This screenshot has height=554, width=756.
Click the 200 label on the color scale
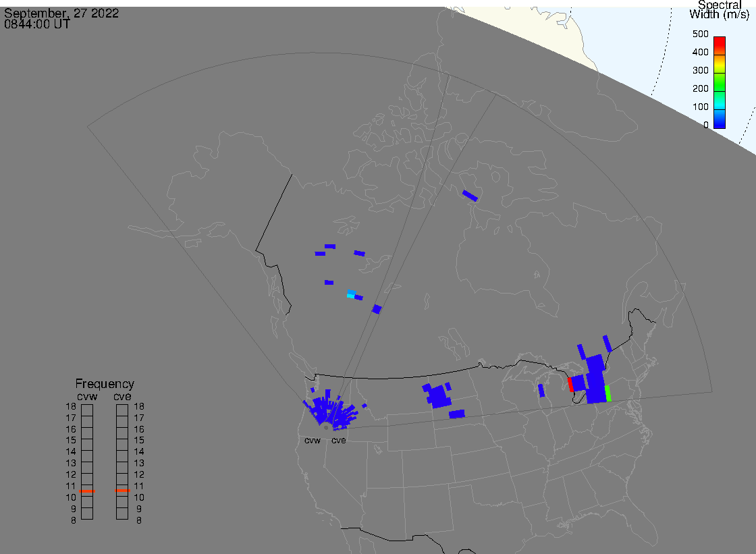click(x=700, y=88)
